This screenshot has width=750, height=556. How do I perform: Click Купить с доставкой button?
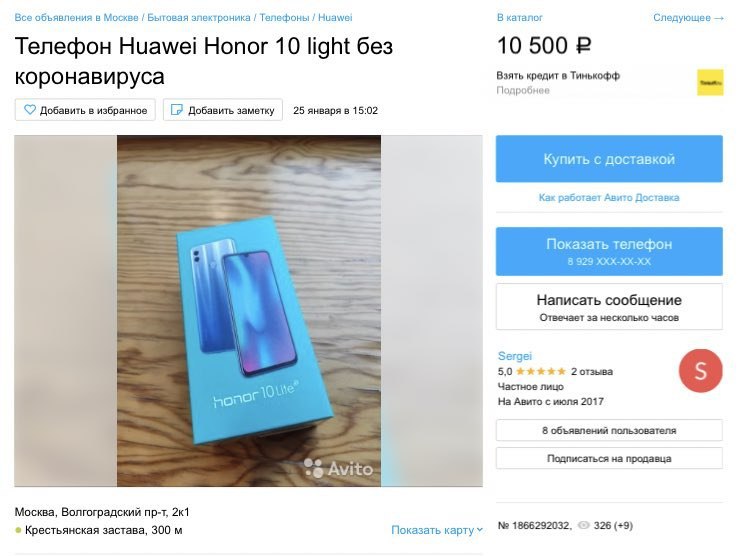tap(609, 159)
